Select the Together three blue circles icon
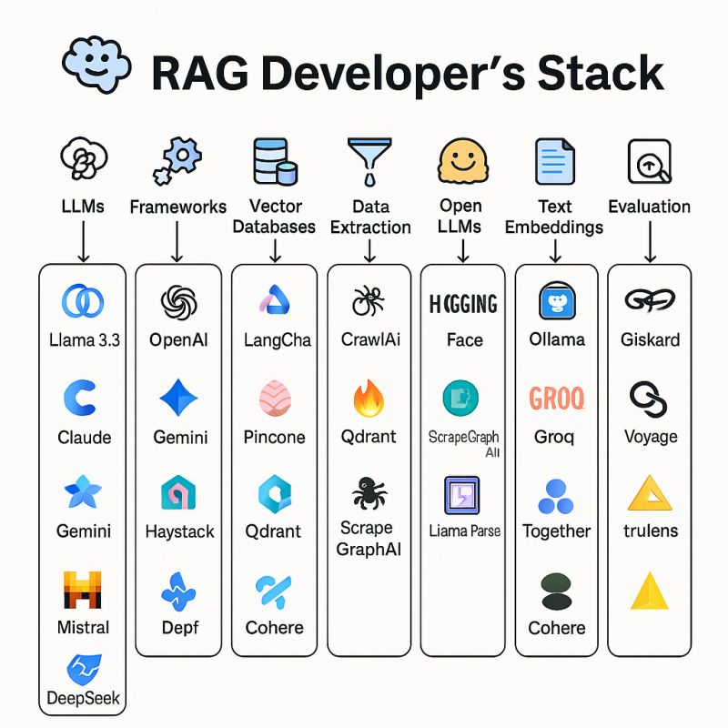This screenshot has width=728, height=728. (556, 497)
